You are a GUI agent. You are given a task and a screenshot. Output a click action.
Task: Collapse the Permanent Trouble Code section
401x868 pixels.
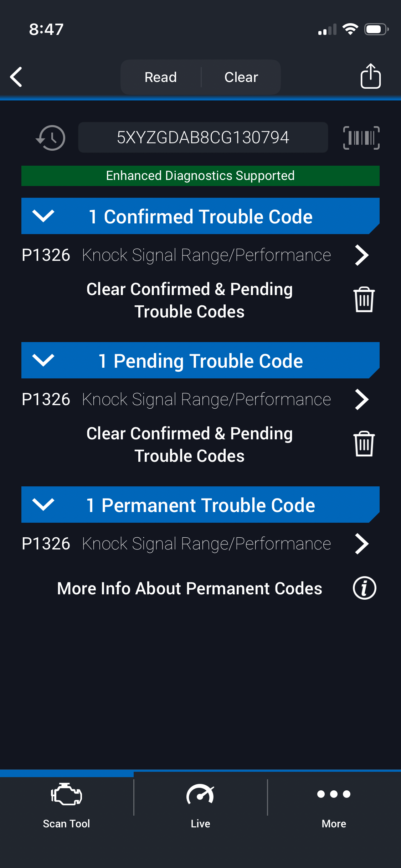(43, 505)
